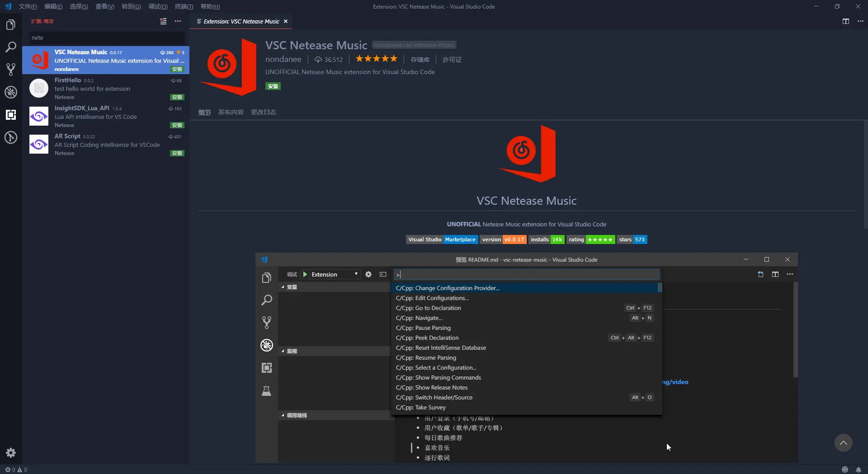Open the 终端(T) menu
The width and height of the screenshot is (868, 474).
pos(184,6)
